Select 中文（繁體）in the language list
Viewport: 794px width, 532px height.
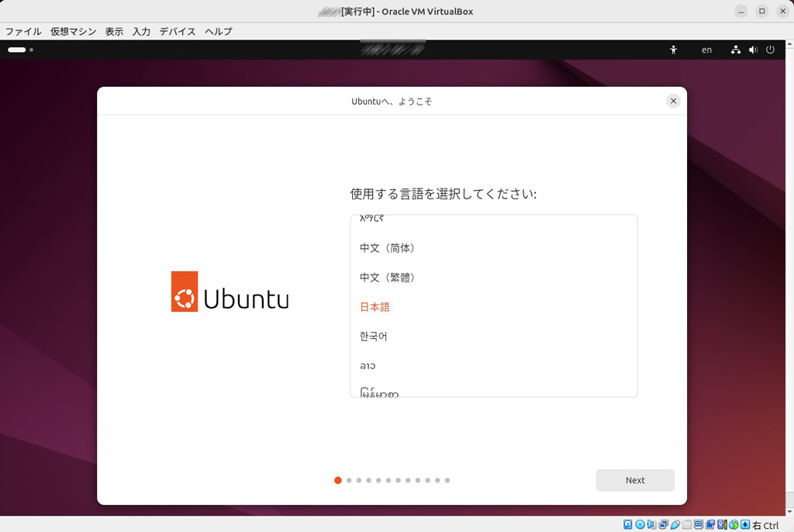tap(494, 277)
